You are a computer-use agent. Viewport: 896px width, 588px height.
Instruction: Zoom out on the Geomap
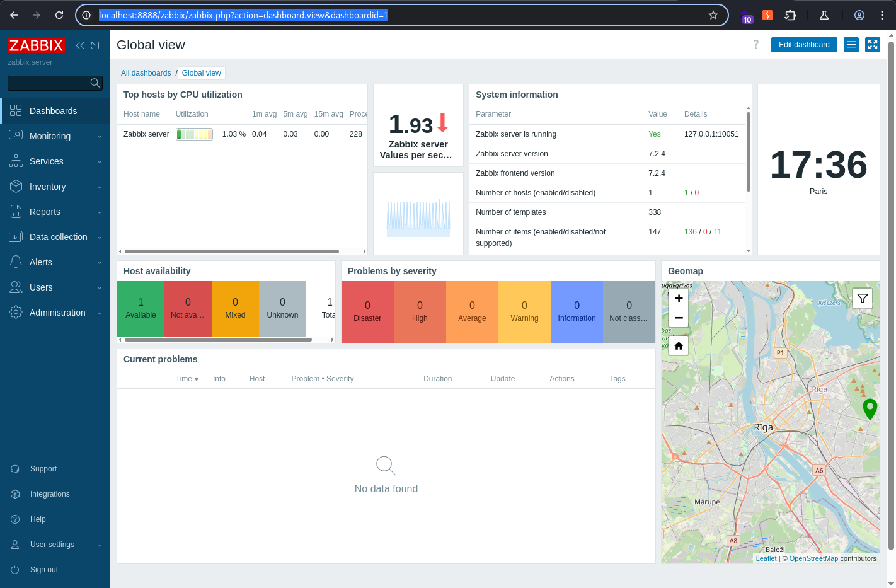coord(679,318)
